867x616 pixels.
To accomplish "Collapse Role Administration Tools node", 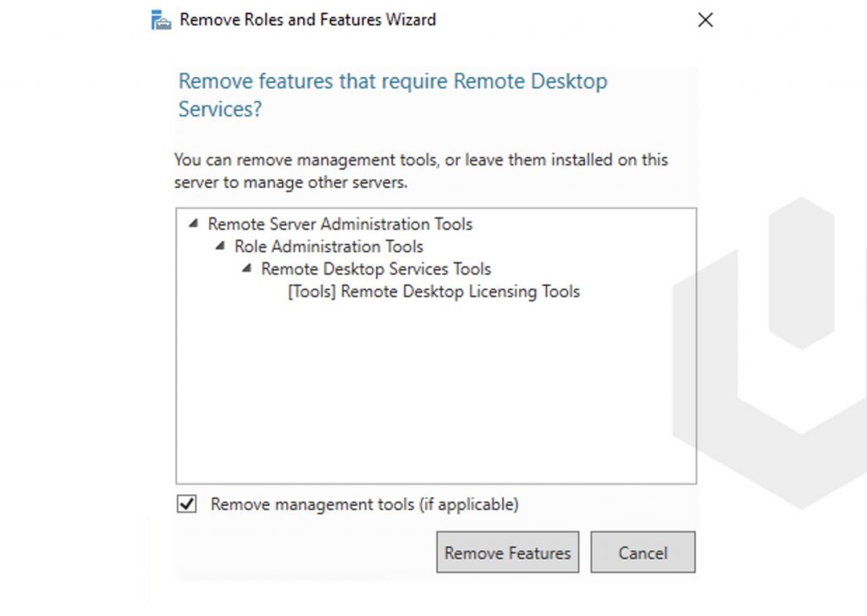I will 219,245.
